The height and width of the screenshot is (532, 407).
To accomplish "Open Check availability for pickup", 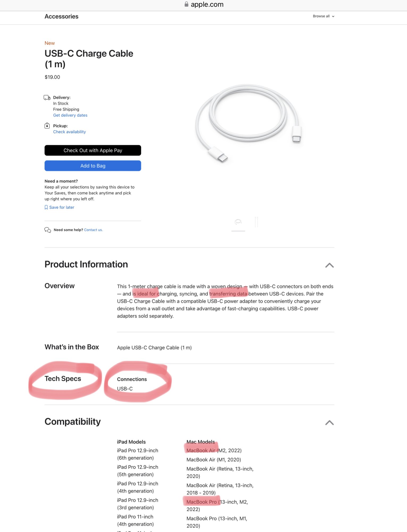I will (x=69, y=132).
